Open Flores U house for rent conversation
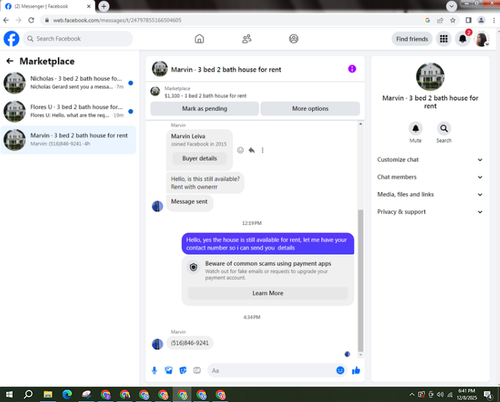Image resolution: width=500 pixels, height=402 pixels. pyautogui.click(x=68, y=111)
